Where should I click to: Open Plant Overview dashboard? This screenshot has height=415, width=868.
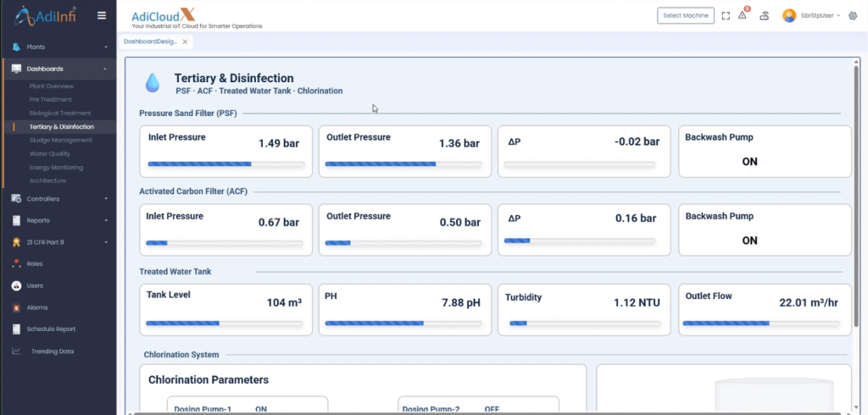[x=52, y=86]
